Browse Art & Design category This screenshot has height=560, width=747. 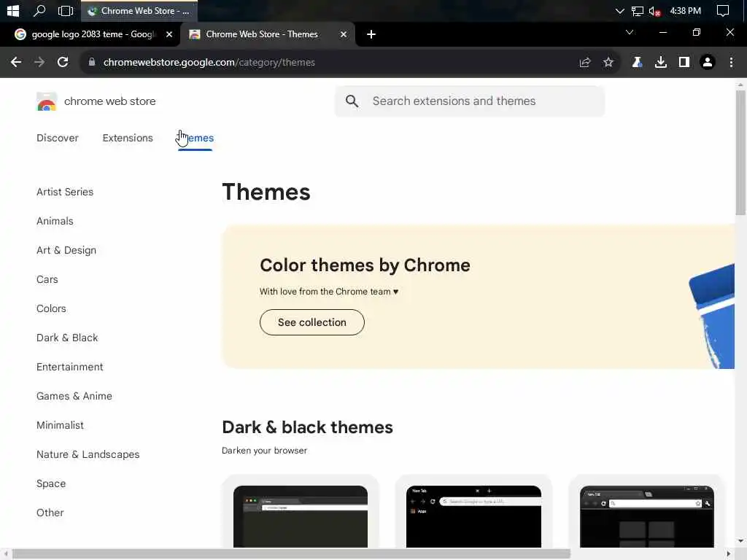click(x=66, y=251)
